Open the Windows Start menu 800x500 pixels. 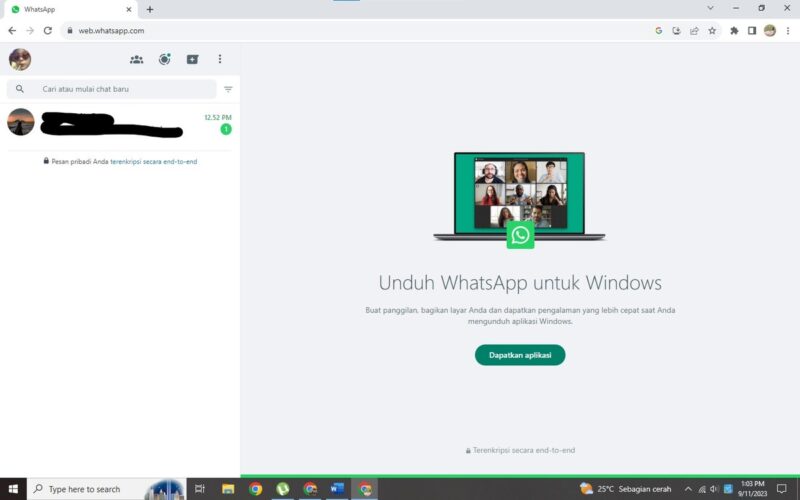pos(13,489)
